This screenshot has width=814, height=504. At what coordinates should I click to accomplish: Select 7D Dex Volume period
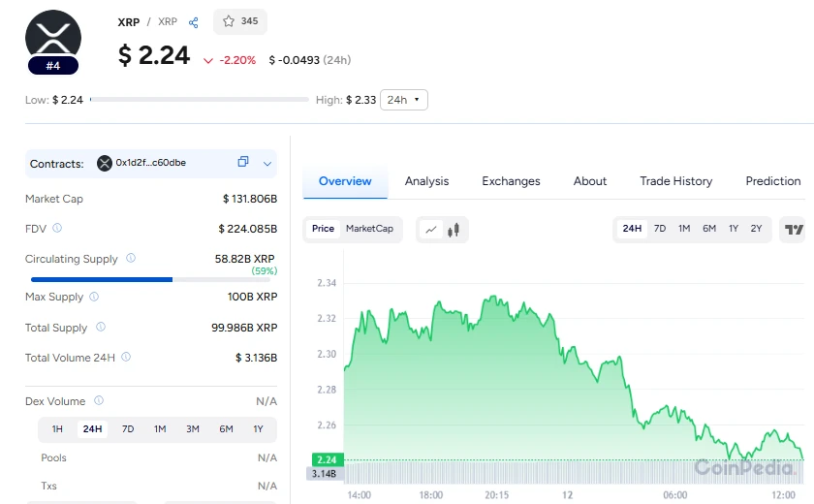point(128,428)
